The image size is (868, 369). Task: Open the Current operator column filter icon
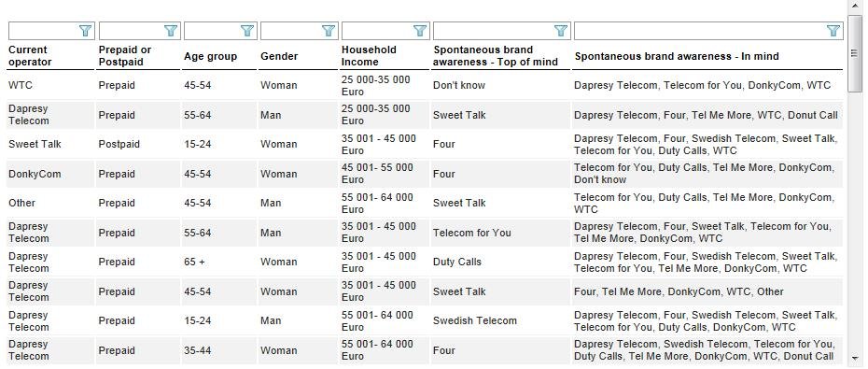point(85,31)
